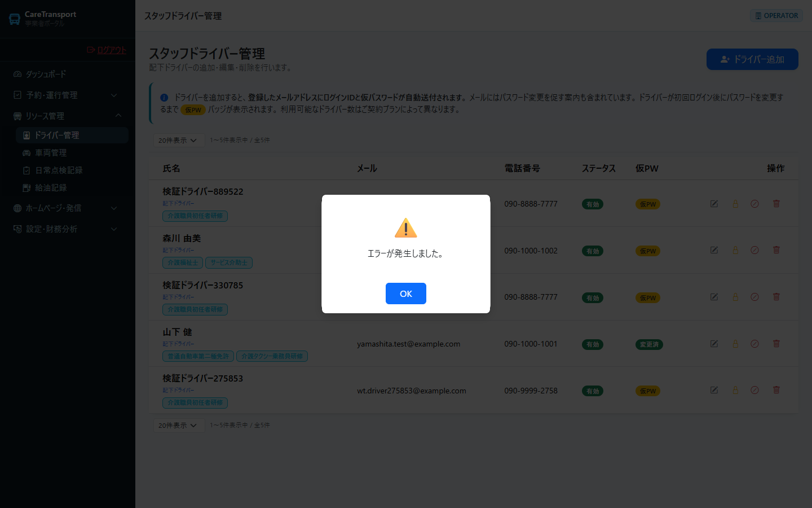Edit driver 検証ドライバー889522

click(x=714, y=204)
